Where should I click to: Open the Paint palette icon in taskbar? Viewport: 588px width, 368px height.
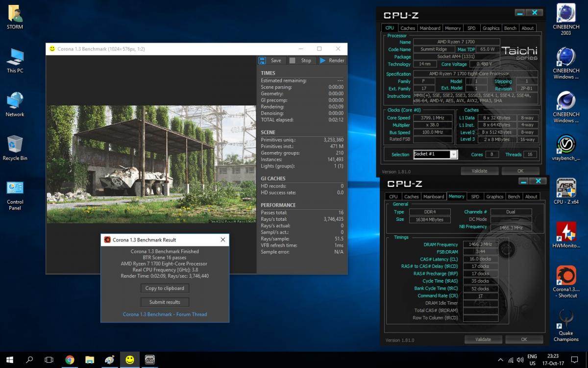[x=110, y=360]
